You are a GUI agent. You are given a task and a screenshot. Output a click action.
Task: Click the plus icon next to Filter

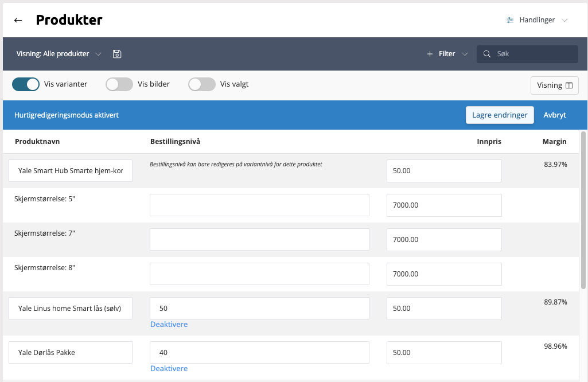pyautogui.click(x=430, y=54)
